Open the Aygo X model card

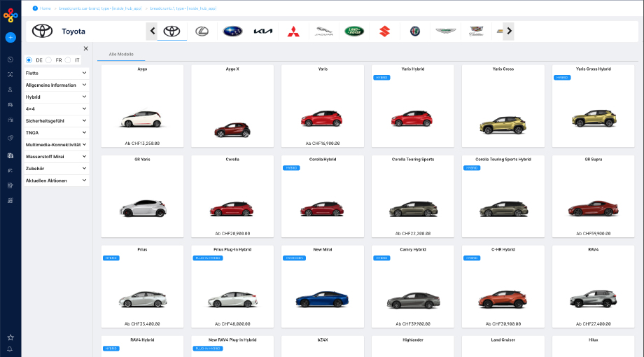click(232, 106)
